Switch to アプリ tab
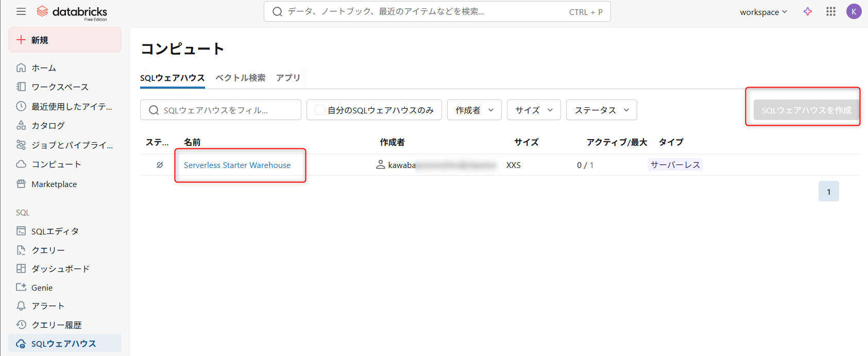868x356 pixels. (x=288, y=78)
